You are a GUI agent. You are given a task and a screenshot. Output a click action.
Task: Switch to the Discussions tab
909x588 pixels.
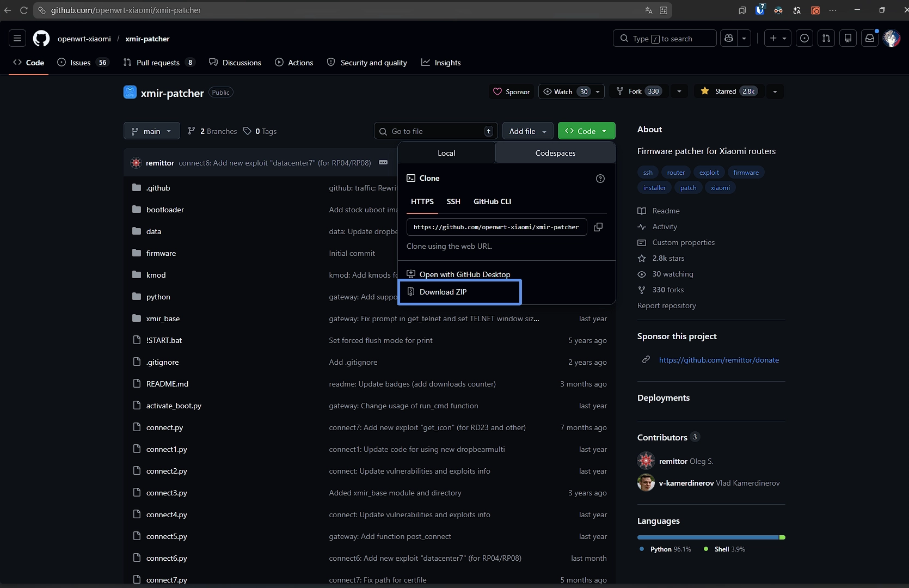click(x=235, y=63)
